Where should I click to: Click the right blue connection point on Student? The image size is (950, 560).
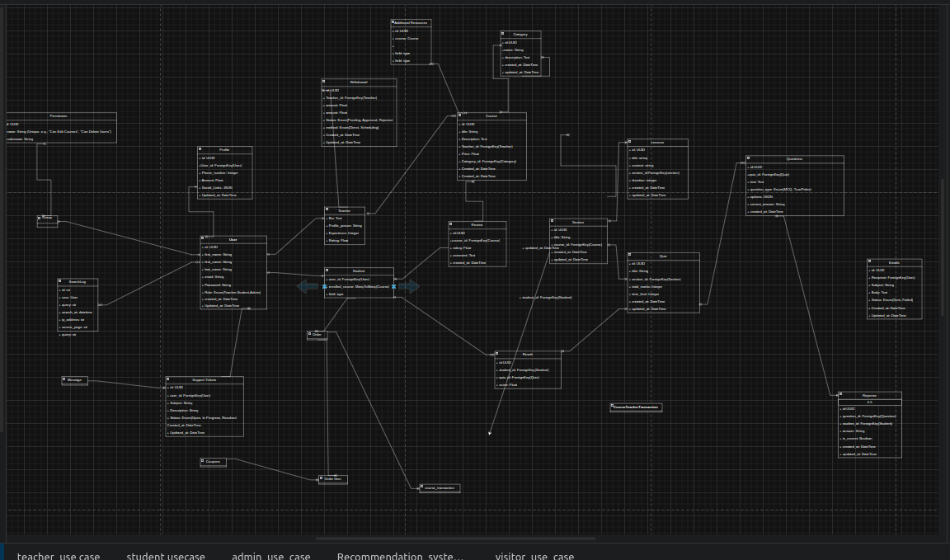(x=394, y=286)
